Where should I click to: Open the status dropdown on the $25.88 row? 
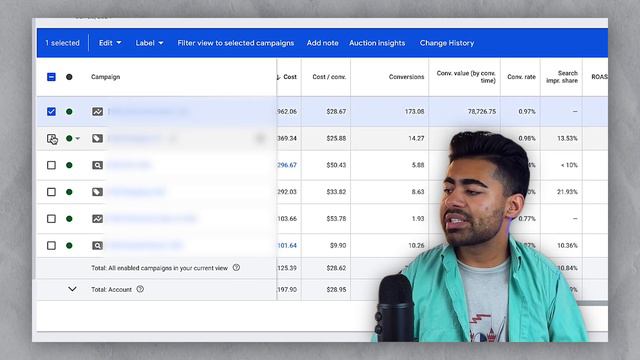click(78, 138)
